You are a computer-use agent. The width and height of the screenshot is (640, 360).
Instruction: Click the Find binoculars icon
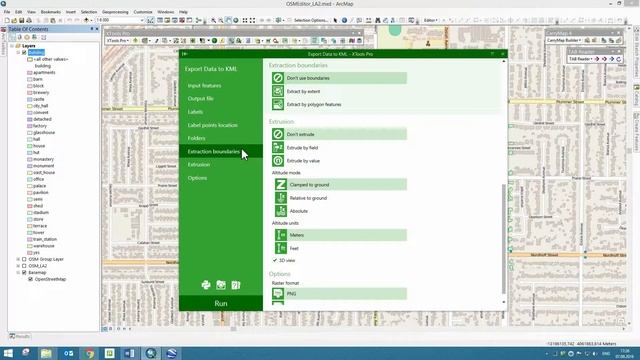point(378,20)
